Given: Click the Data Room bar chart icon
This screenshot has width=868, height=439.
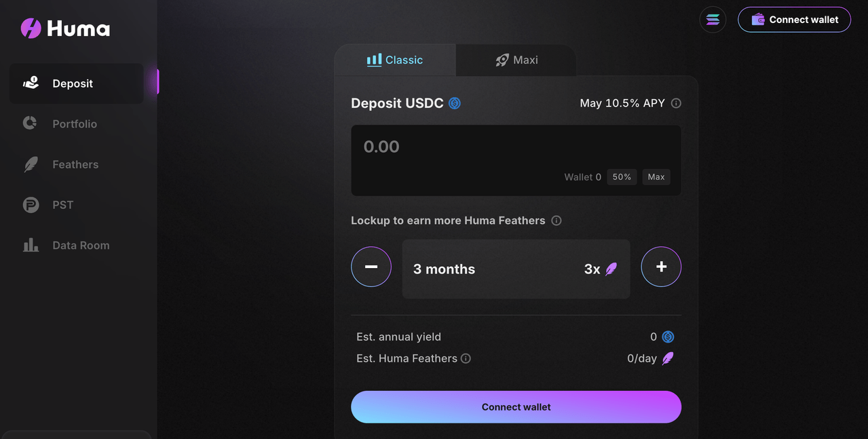Looking at the screenshot, I should click(x=31, y=245).
